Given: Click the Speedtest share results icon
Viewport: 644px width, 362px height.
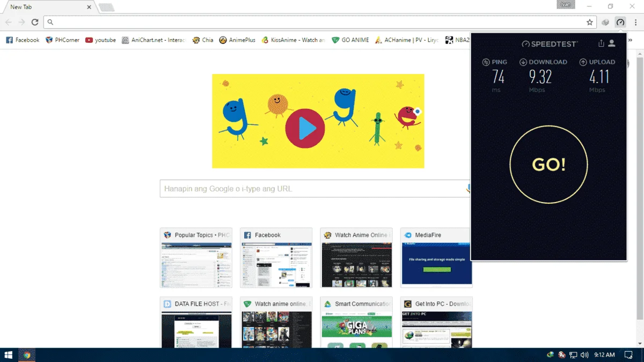Looking at the screenshot, I should (x=601, y=43).
